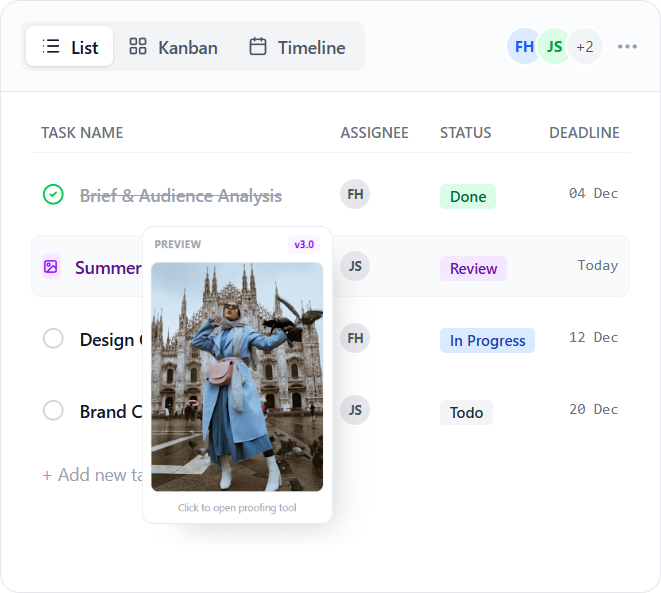Click FH assignee avatar on Design row
Screen dimensions: 661x593
coord(355,338)
